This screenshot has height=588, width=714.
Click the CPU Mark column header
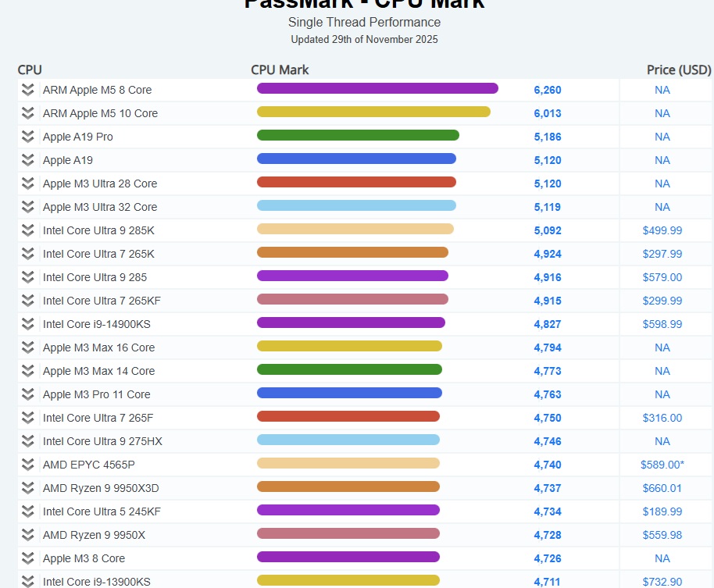[280, 69]
